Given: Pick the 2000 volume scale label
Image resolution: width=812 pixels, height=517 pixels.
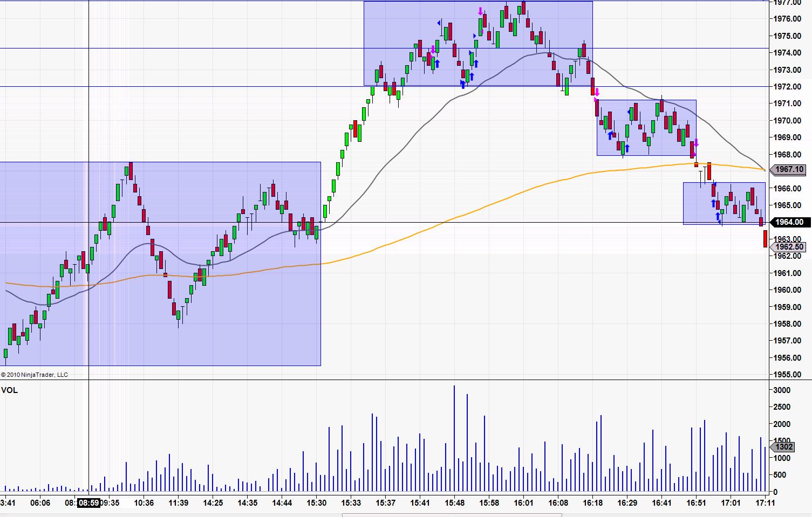Looking at the screenshot, I should click(782, 424).
